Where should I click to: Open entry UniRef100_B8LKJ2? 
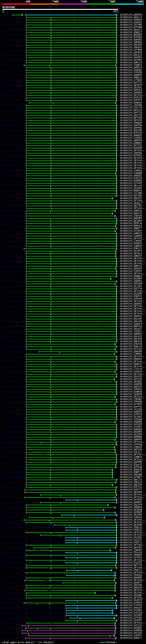(x=131, y=55)
